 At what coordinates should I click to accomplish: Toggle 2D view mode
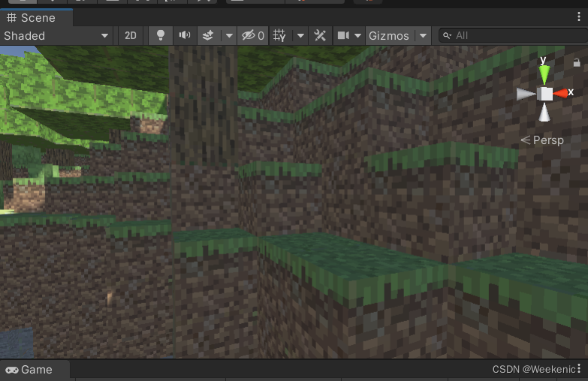pyautogui.click(x=130, y=35)
